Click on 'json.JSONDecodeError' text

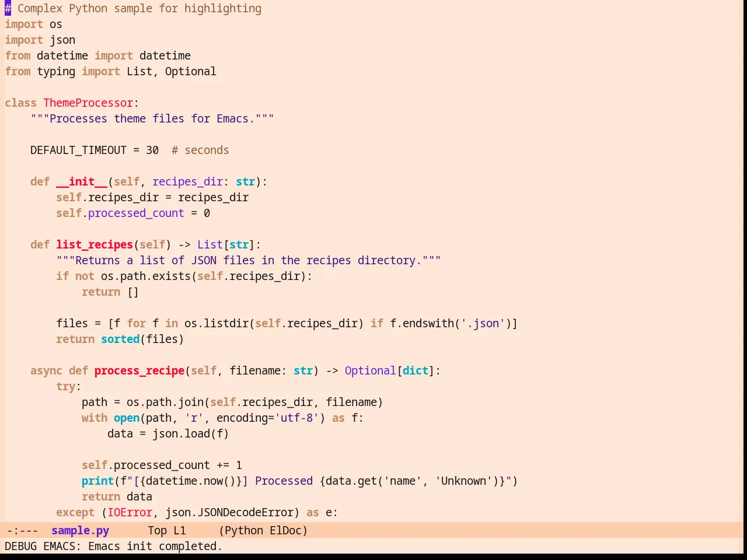pyautogui.click(x=229, y=512)
